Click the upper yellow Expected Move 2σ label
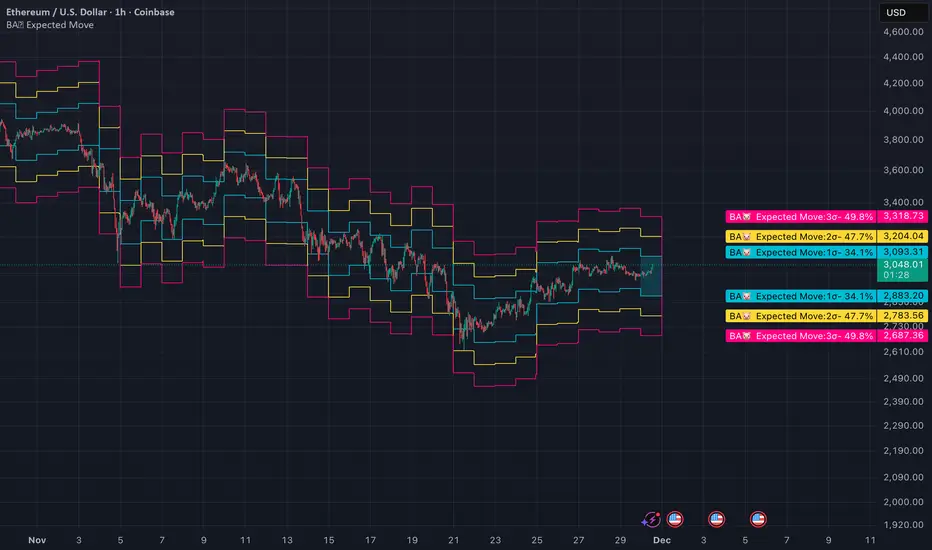Screen dimensions: 932x550 click(x=800, y=236)
